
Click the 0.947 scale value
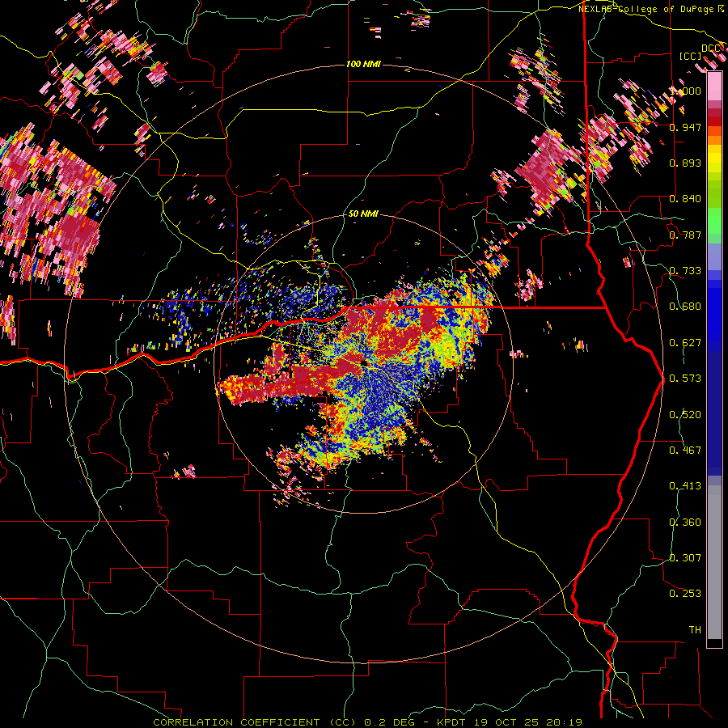tap(685, 127)
